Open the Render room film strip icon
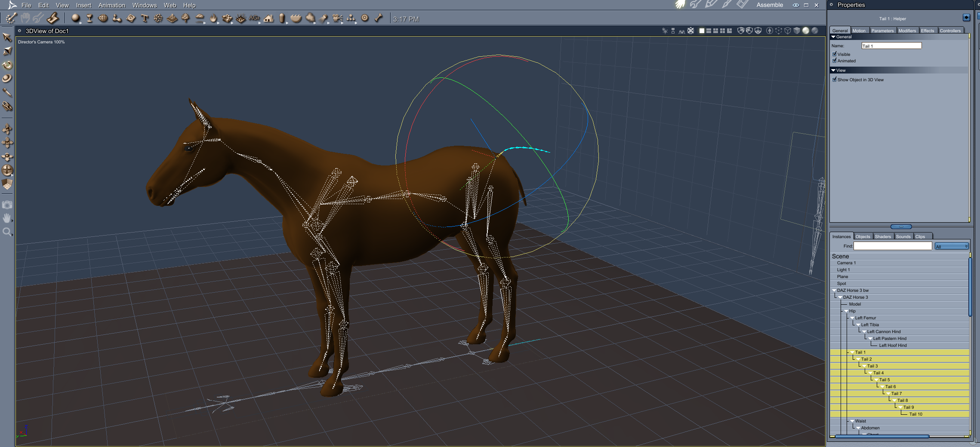This screenshot has height=447, width=980. tap(742, 5)
